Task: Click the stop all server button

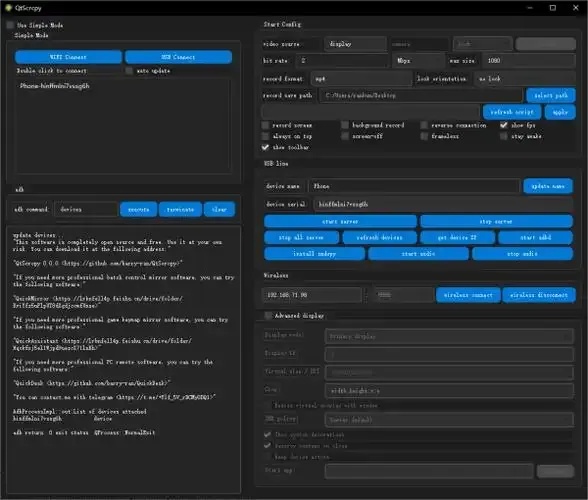Action: tap(301, 237)
